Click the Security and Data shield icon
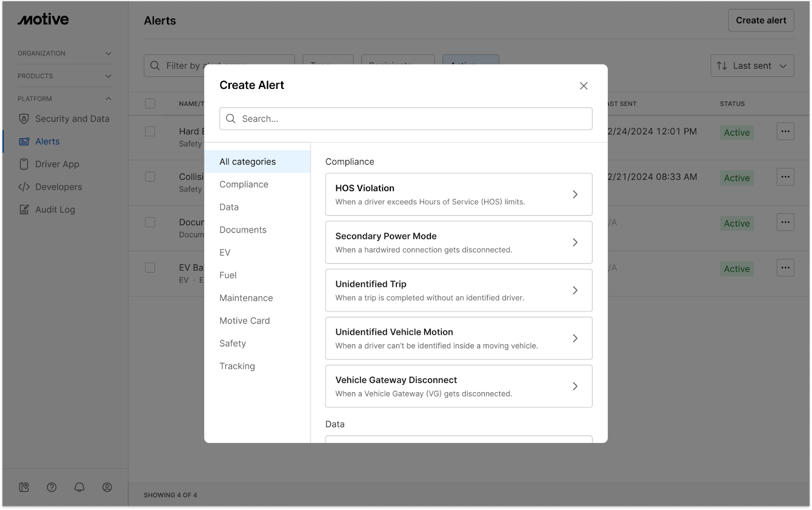The height and width of the screenshot is (510, 812). (24, 119)
